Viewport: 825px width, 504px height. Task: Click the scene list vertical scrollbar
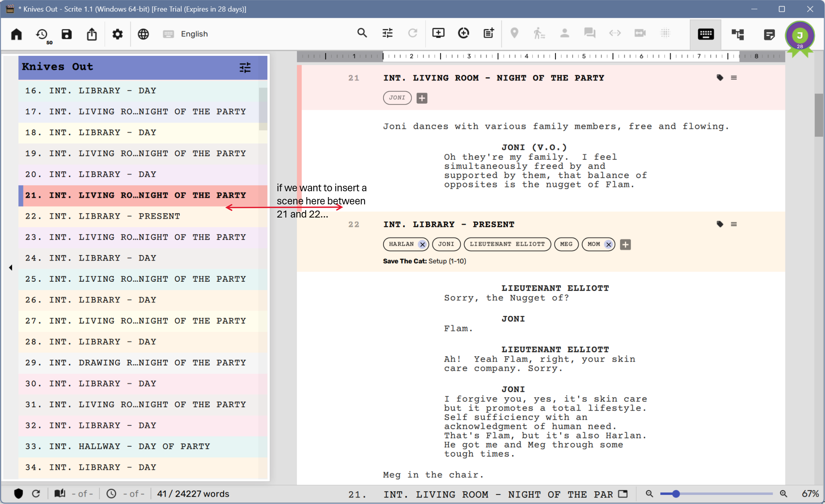[263, 108]
